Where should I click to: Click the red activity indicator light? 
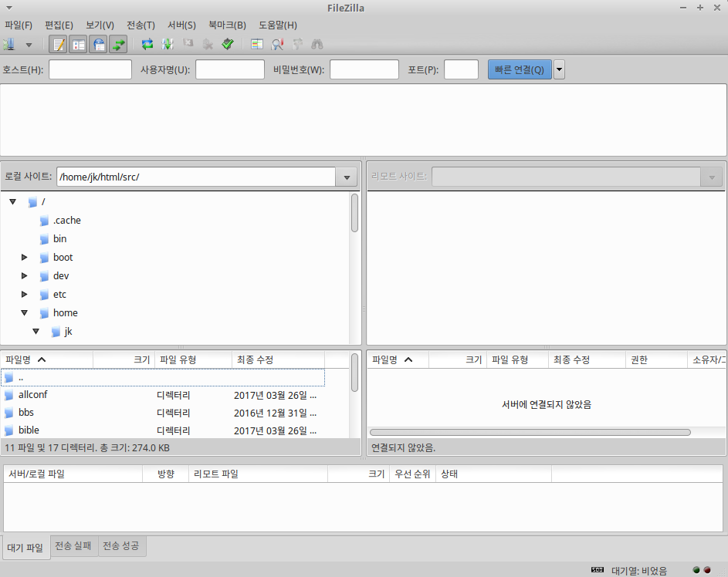pos(707,570)
